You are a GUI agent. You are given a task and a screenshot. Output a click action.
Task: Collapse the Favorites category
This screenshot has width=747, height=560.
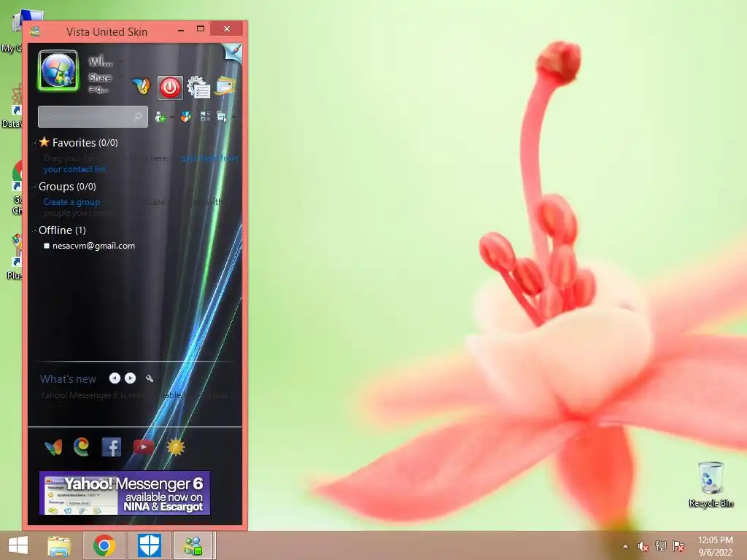tap(34, 143)
